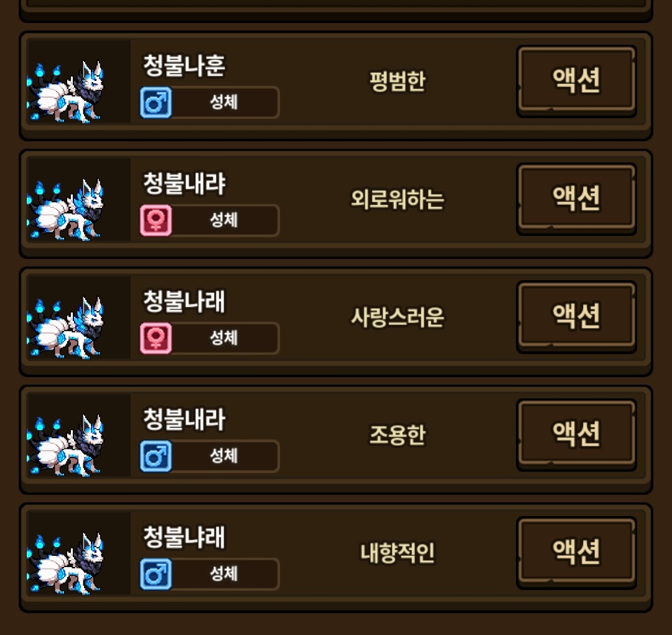Click the name 청불내랴
The height and width of the screenshot is (635, 672).
point(184,184)
